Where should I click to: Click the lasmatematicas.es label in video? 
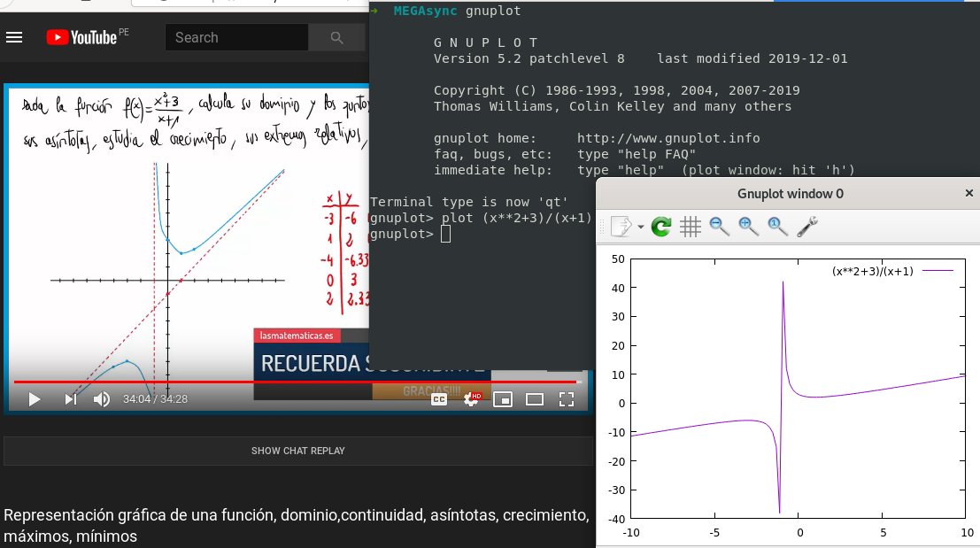click(x=297, y=336)
